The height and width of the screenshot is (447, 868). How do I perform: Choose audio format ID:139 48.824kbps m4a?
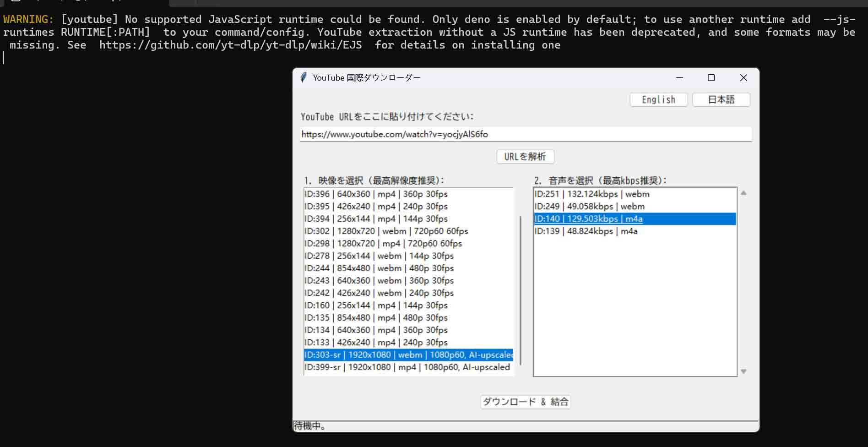point(586,231)
